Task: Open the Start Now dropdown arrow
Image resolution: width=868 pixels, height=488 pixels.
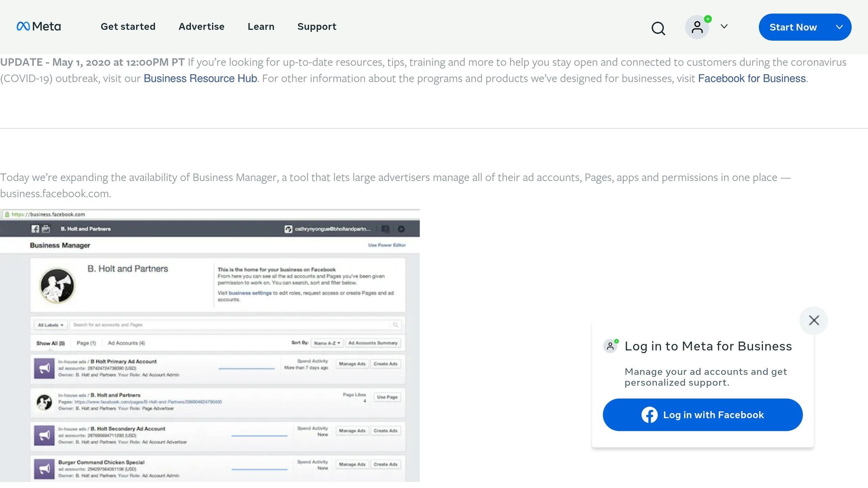Action: point(839,27)
